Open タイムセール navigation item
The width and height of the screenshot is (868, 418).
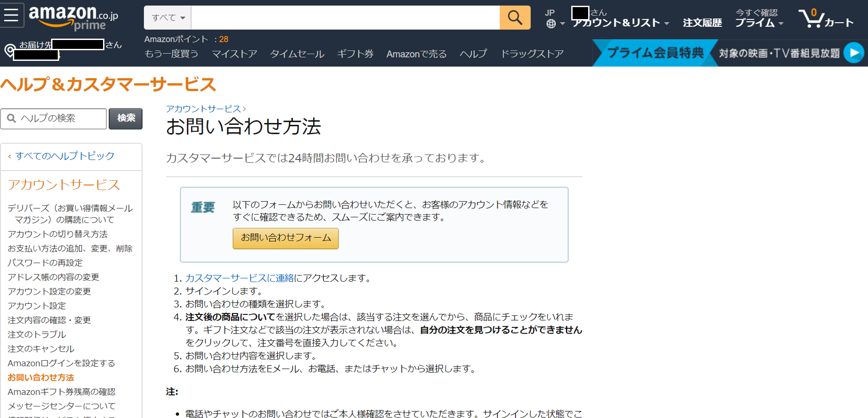click(x=297, y=54)
